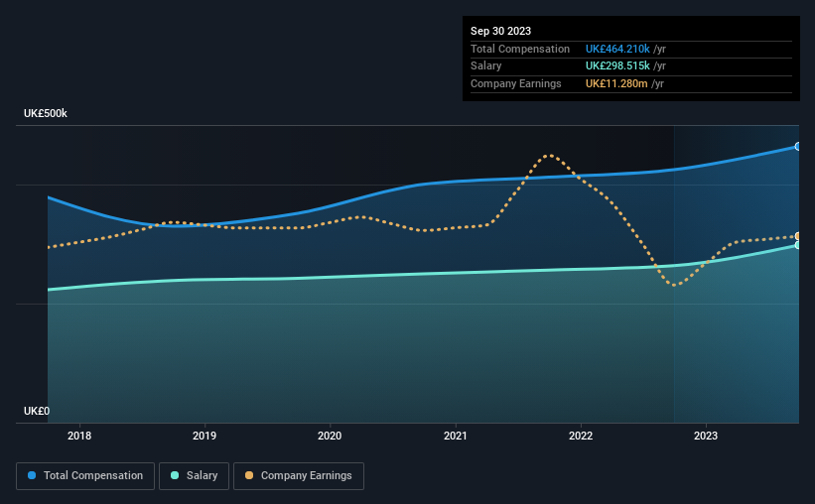815x504 pixels.
Task: Select the Company Earnings orange endpoint marker
Action: point(797,236)
